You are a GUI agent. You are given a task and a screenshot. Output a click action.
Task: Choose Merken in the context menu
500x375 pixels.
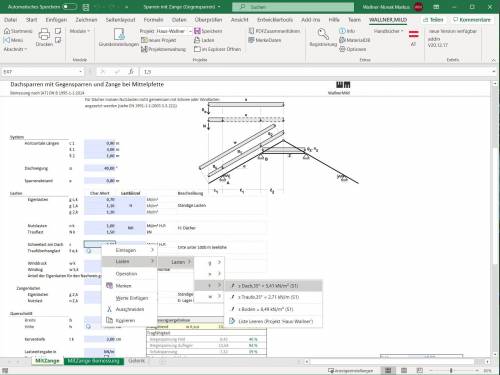(123, 286)
